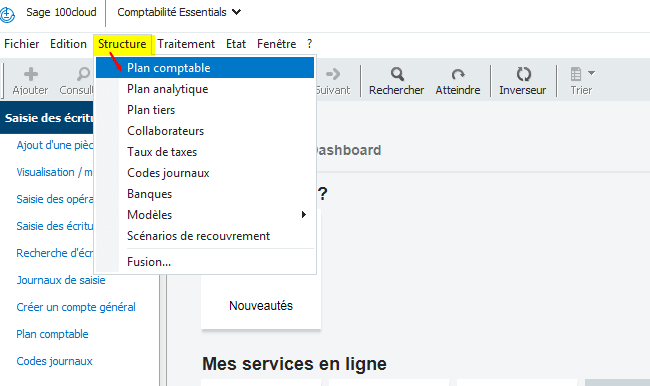Click the Ajouter plus icon
Viewport: 650px width, 386px height.
[31, 74]
